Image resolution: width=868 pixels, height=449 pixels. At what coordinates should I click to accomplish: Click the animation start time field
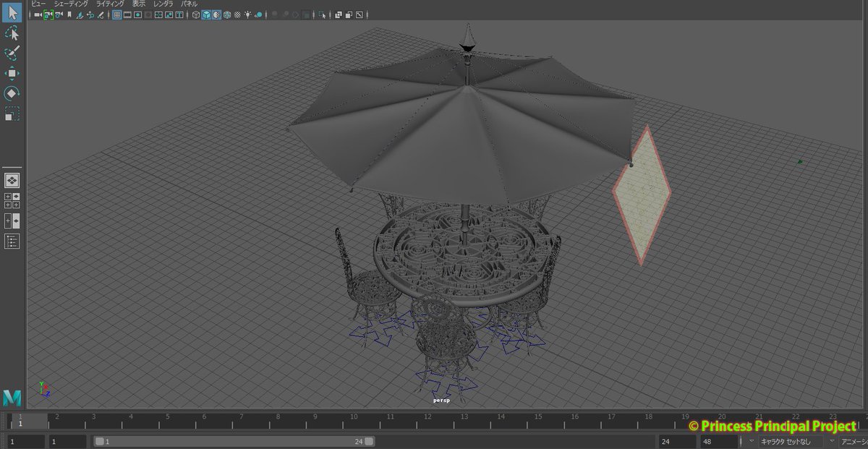27,441
